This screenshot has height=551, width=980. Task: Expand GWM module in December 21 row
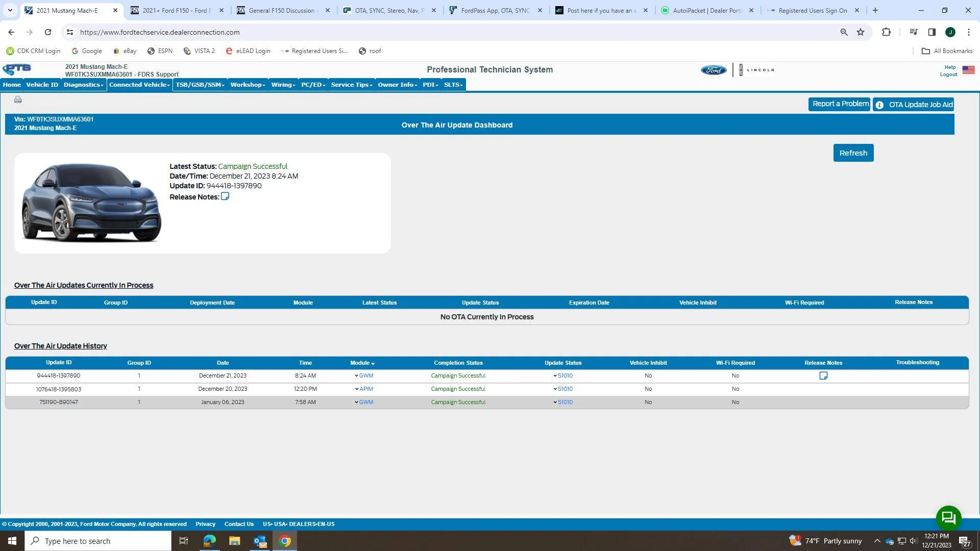[x=364, y=375]
